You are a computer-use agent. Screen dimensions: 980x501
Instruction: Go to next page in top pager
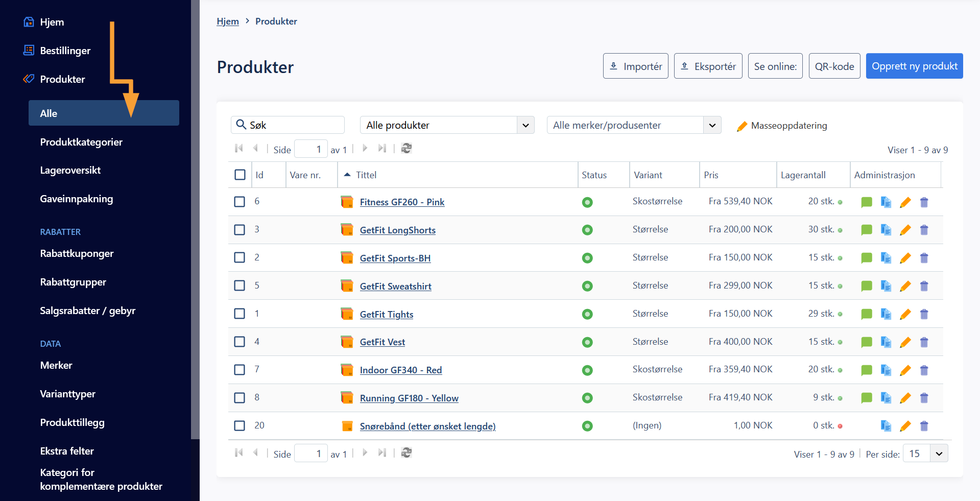tap(365, 149)
